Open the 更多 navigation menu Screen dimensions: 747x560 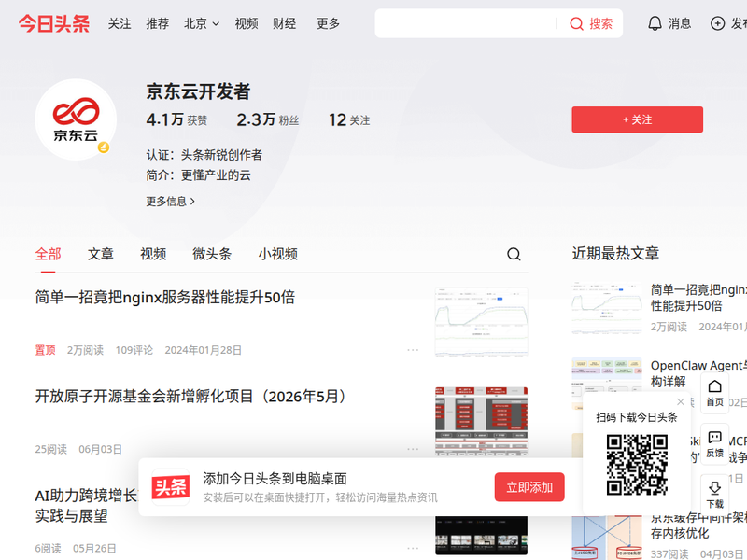329,23
